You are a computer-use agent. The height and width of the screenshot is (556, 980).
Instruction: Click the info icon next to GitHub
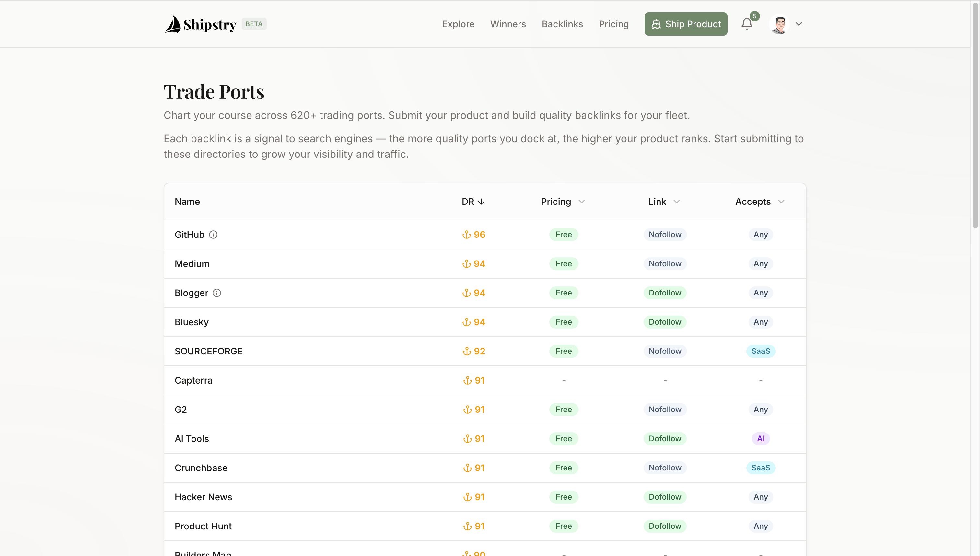coord(213,235)
